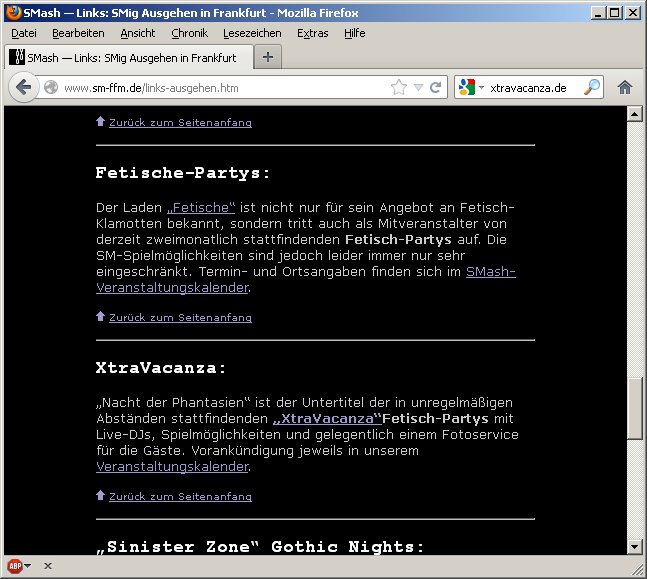Open a new tab with the plus button

pos(267,57)
